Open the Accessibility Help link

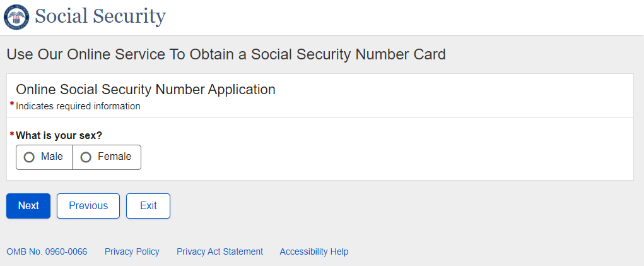point(313,251)
